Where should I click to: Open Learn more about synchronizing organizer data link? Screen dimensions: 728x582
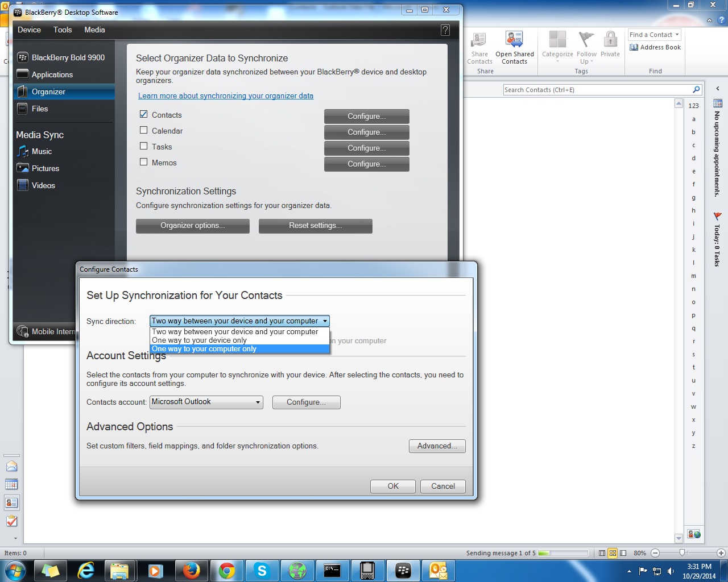[226, 96]
